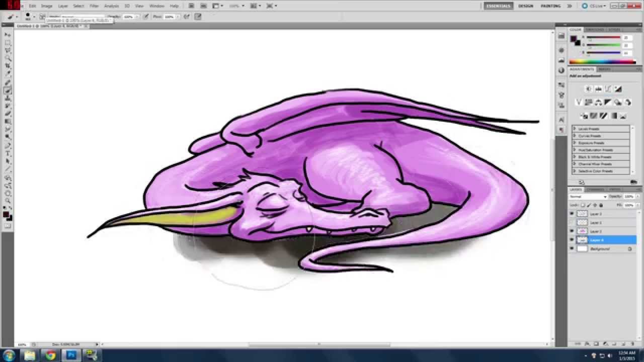The height and width of the screenshot is (362, 644).
Task: Add a Levels adjustment layer
Action: 598,89
